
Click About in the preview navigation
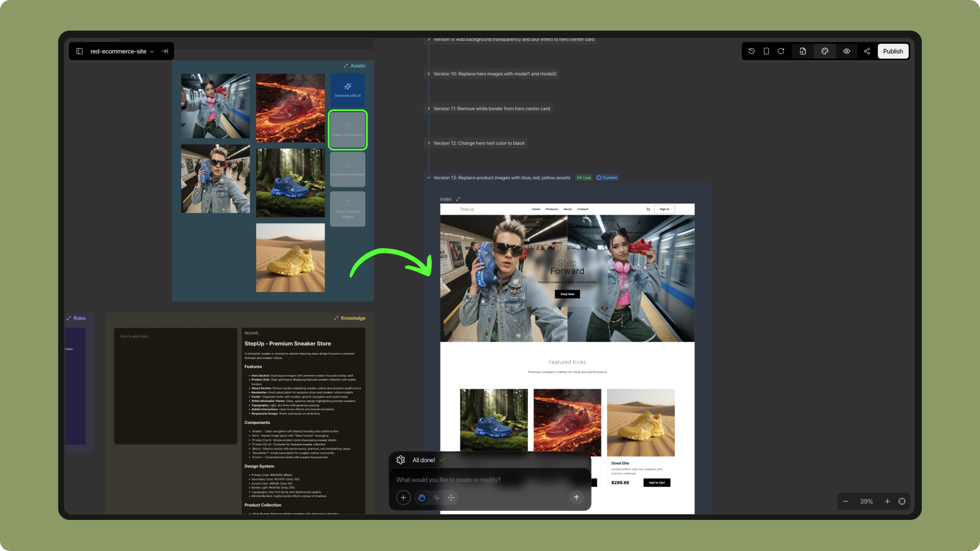(x=568, y=209)
